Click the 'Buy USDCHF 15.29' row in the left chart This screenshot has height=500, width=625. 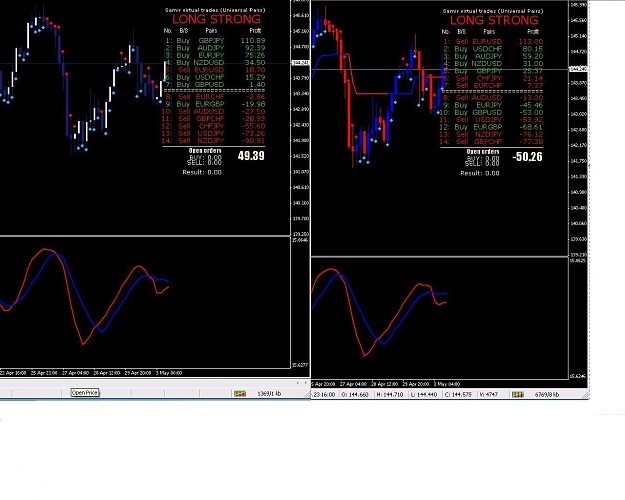tap(215, 77)
